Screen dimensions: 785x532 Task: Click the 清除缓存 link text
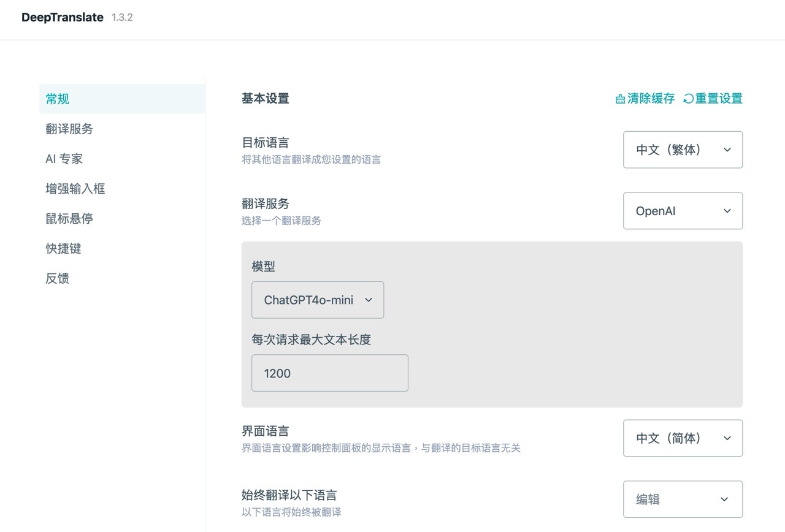pyautogui.click(x=651, y=99)
